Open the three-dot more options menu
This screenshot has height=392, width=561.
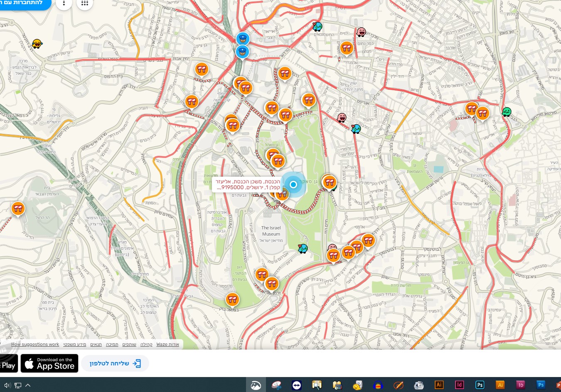click(64, 3)
